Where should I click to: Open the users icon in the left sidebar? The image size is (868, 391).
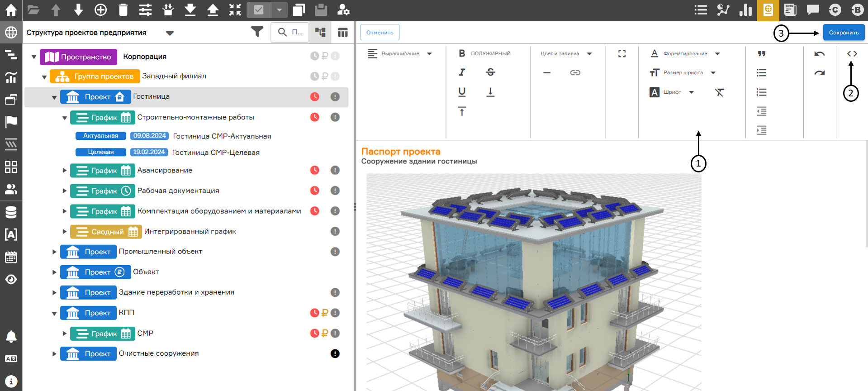pos(11,189)
